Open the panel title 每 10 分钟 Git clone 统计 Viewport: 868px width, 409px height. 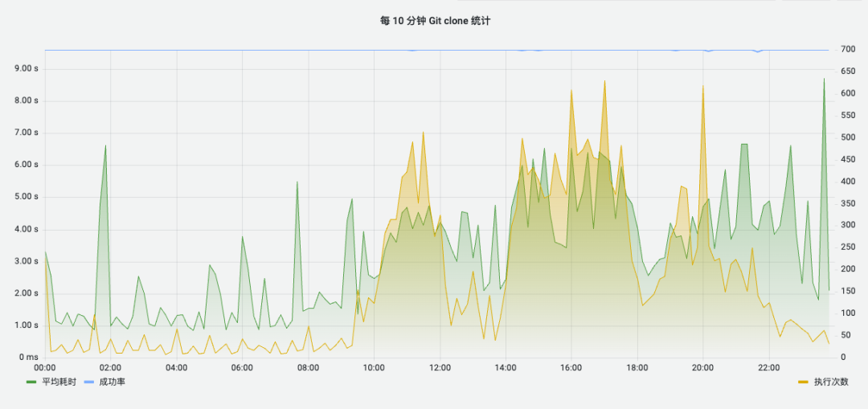pyautogui.click(x=435, y=22)
